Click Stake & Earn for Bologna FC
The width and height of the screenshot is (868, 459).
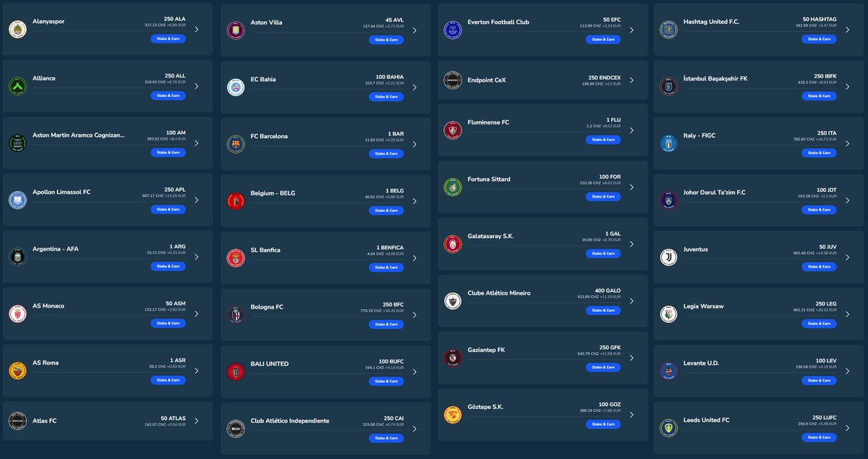coord(386,324)
